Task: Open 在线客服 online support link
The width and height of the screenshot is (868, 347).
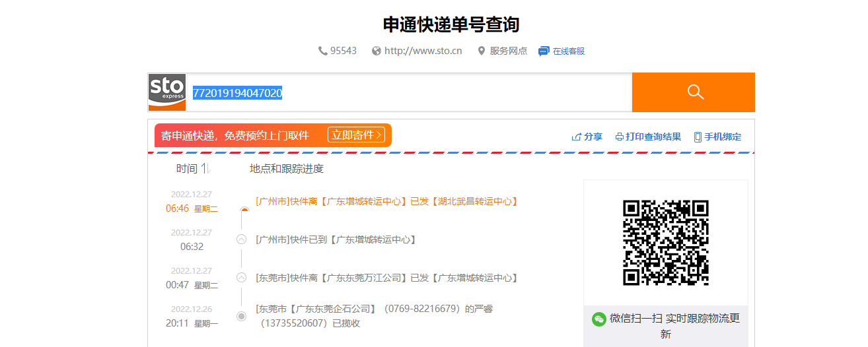Action: tap(569, 51)
